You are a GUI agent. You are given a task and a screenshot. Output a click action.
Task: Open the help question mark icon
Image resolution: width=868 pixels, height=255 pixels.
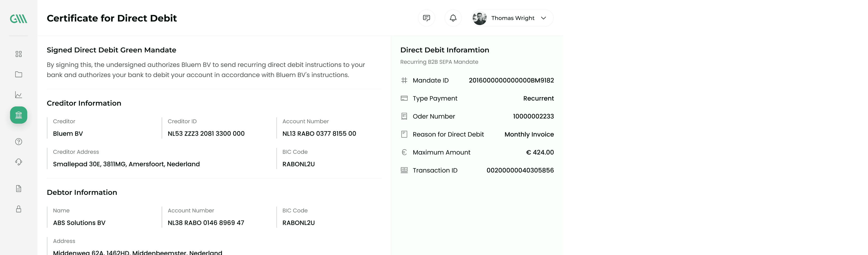coord(19,142)
